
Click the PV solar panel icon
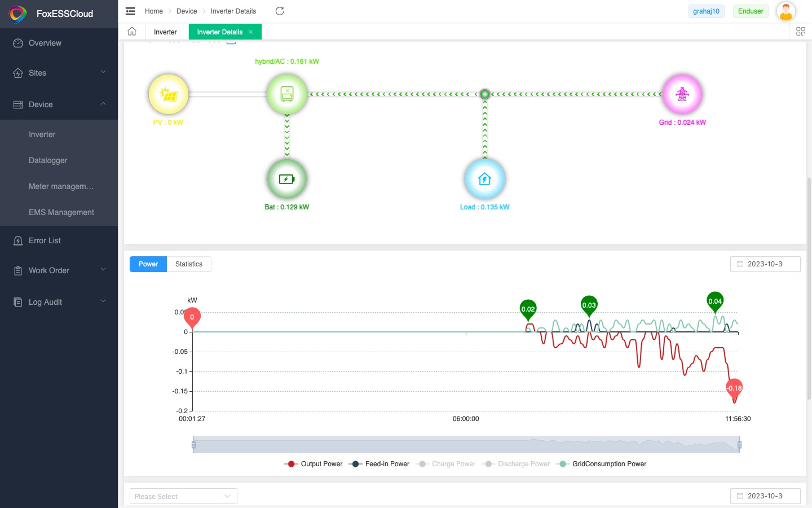168,94
